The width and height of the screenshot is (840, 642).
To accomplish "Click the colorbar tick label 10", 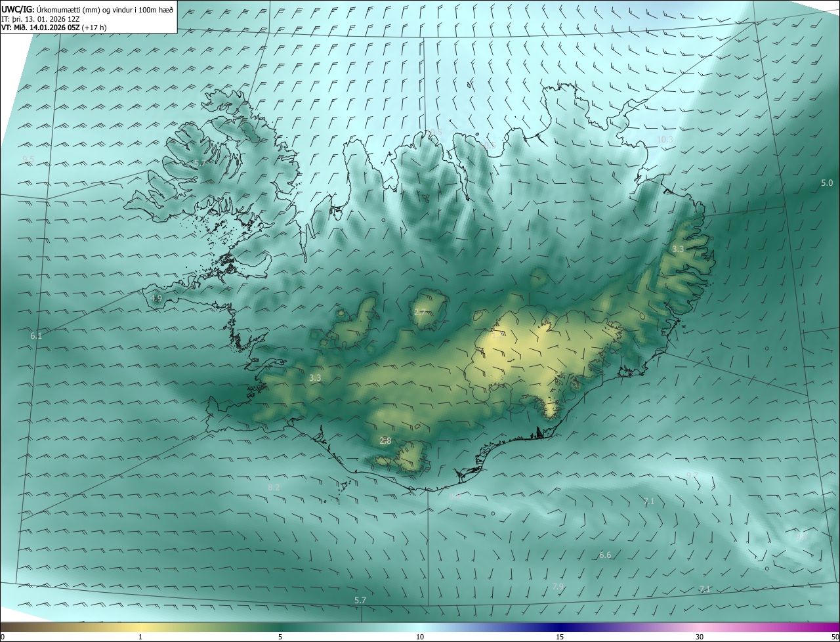I will click(x=420, y=637).
